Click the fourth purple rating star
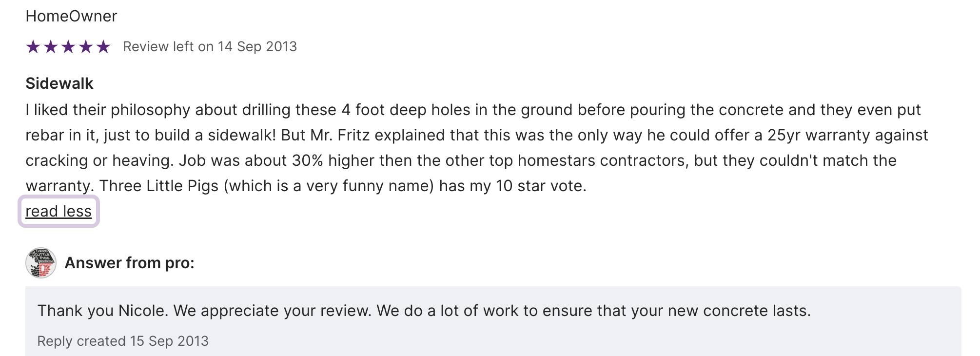Image resolution: width=980 pixels, height=356 pixels. (86, 47)
